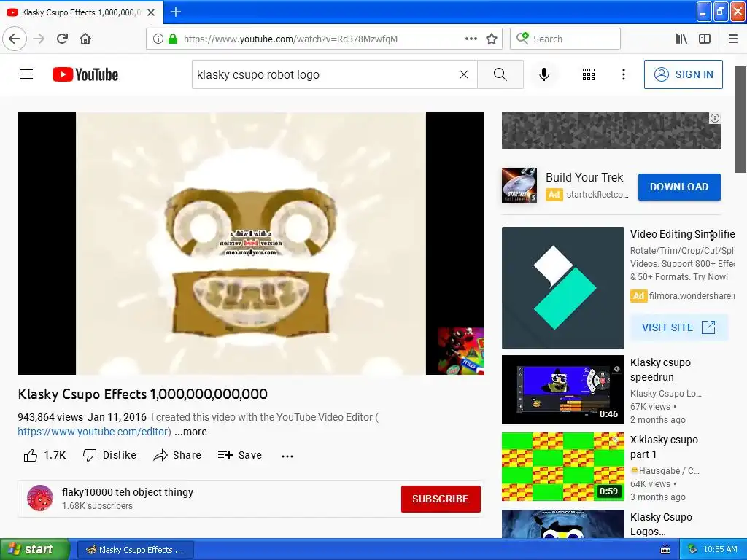Open the Video Editing Simplified ad title
The height and width of the screenshot is (560, 747).
[682, 234]
